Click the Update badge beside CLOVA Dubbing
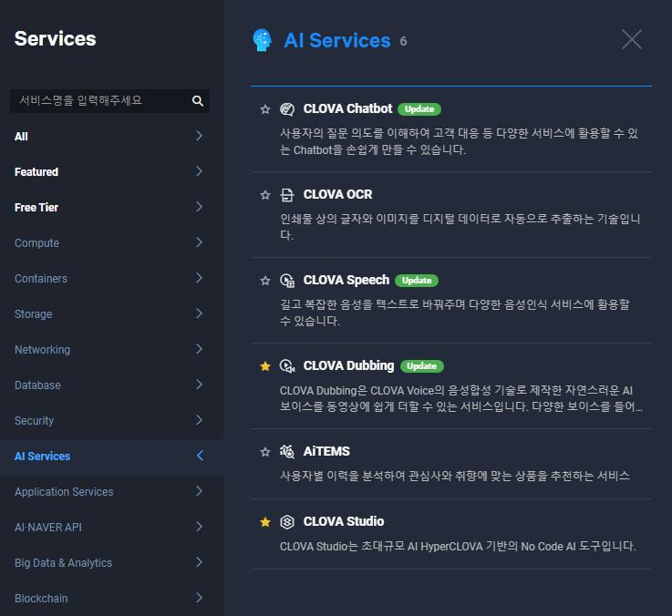Image resolution: width=672 pixels, height=616 pixels. [x=422, y=366]
